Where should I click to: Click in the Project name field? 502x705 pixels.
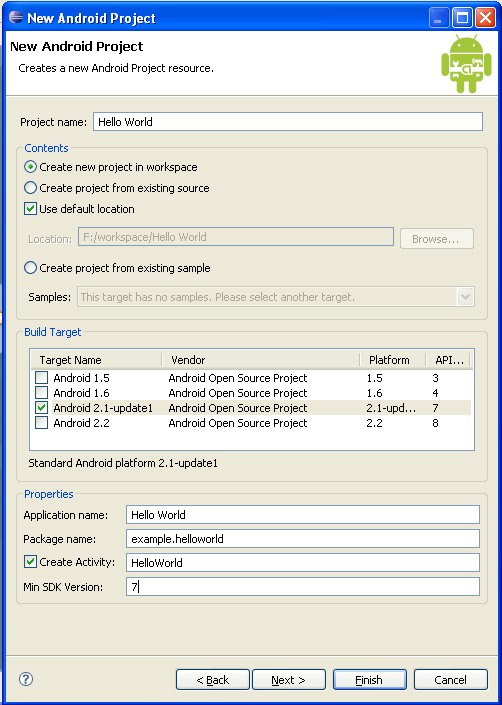pyautogui.click(x=288, y=122)
